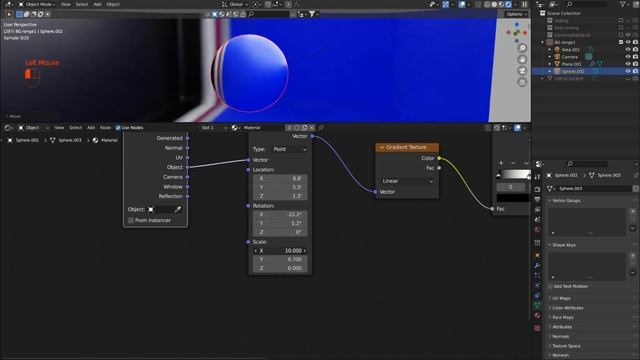Open the Material properties tab
The width and height of the screenshot is (640, 360).
(538, 316)
